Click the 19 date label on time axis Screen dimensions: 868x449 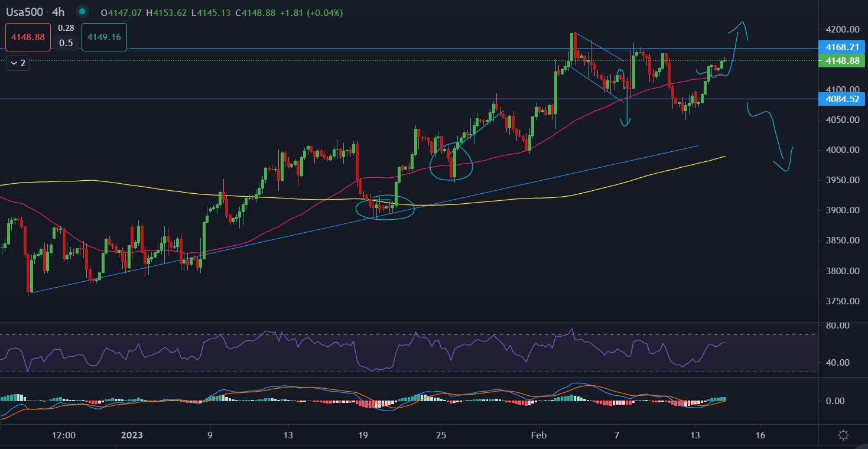click(x=363, y=435)
